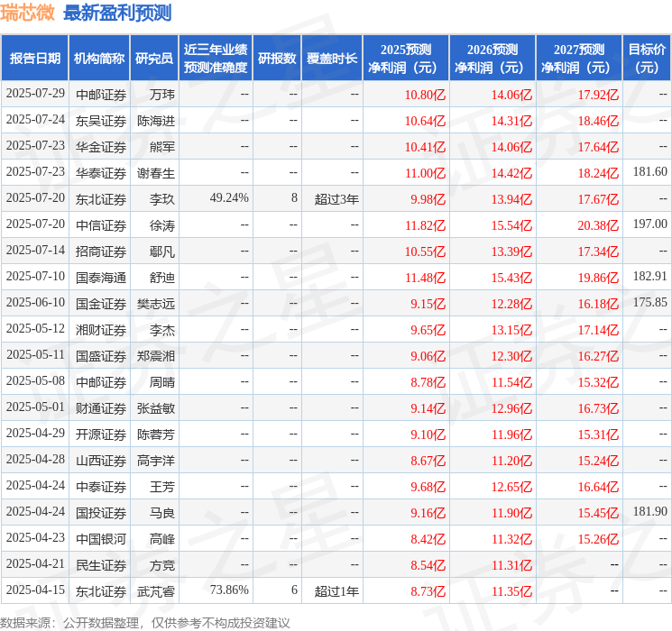Click 民生证券 institution cell

[x=101, y=565]
